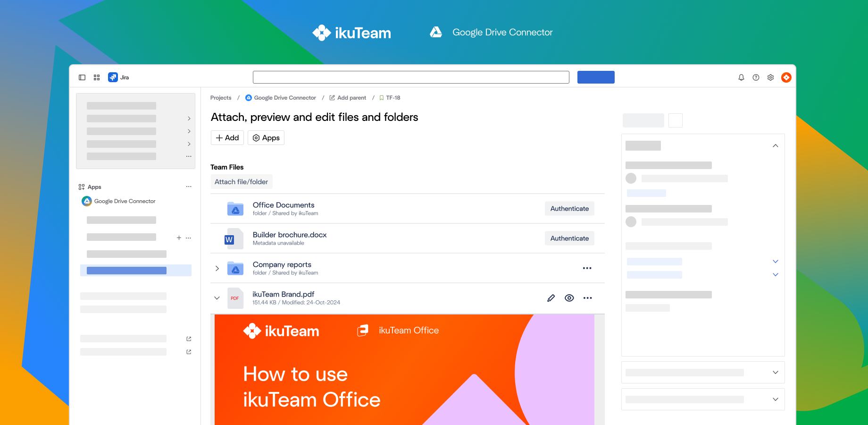868x425 pixels.
Task: Select the highlighted blue sidebar item
Action: 136,271
